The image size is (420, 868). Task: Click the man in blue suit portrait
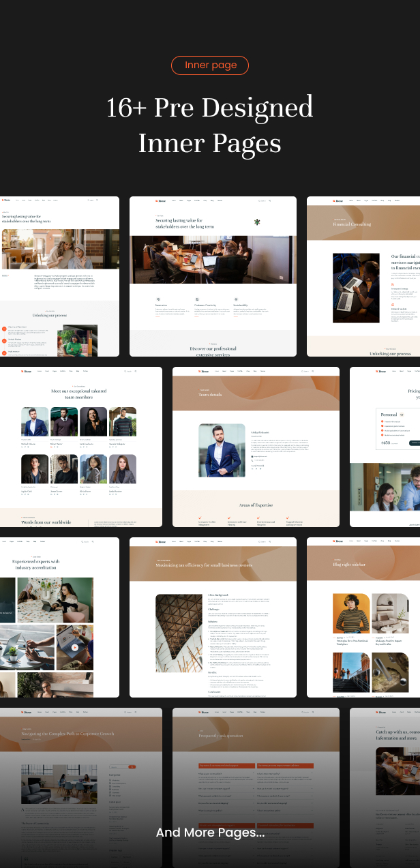click(222, 450)
